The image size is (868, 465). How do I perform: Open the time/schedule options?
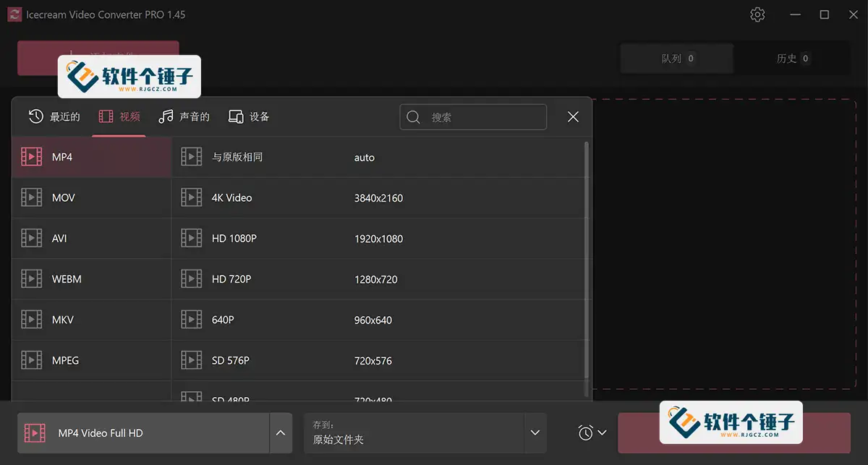pyautogui.click(x=584, y=432)
